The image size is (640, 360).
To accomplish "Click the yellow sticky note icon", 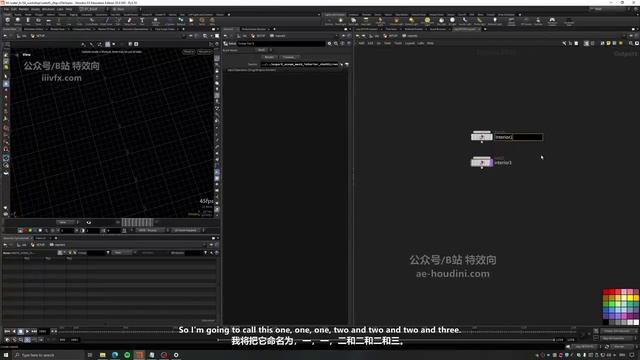I will coord(608,43).
